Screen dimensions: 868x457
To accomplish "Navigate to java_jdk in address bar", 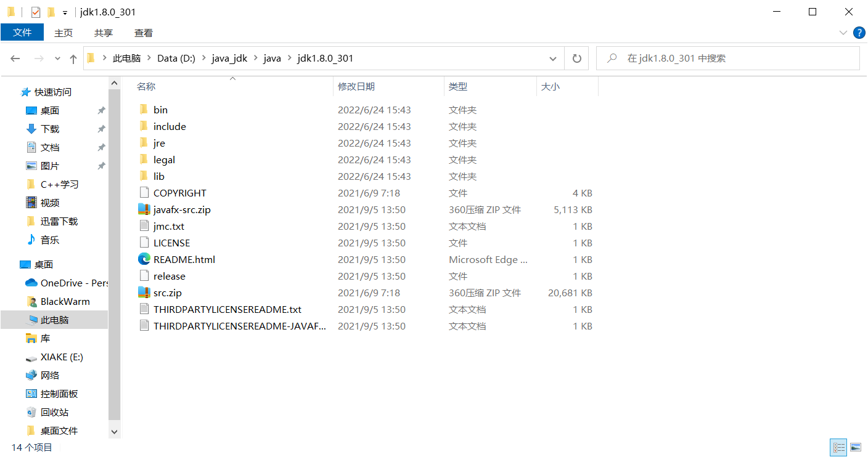I will tap(229, 59).
